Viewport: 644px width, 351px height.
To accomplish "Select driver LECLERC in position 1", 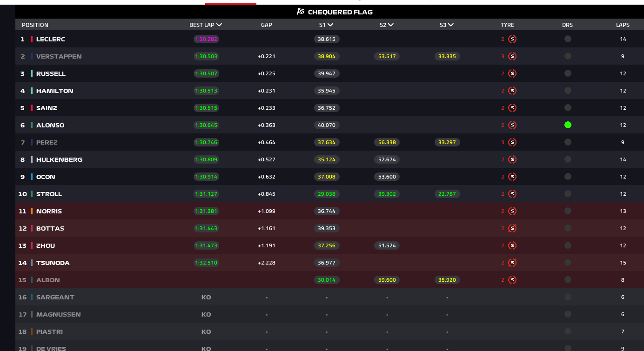I will point(51,39).
